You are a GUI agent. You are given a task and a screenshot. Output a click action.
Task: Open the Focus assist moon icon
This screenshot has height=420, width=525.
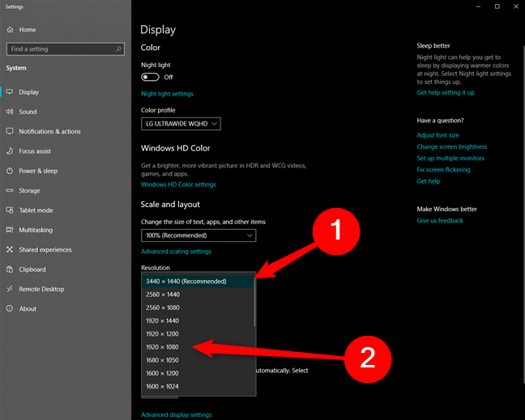tap(10, 151)
